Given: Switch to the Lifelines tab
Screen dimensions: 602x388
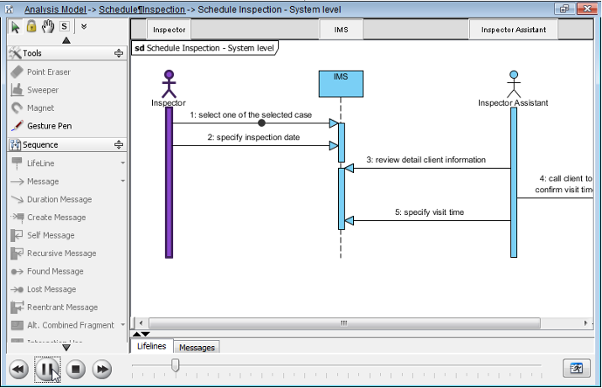Looking at the screenshot, I should pos(152,346).
